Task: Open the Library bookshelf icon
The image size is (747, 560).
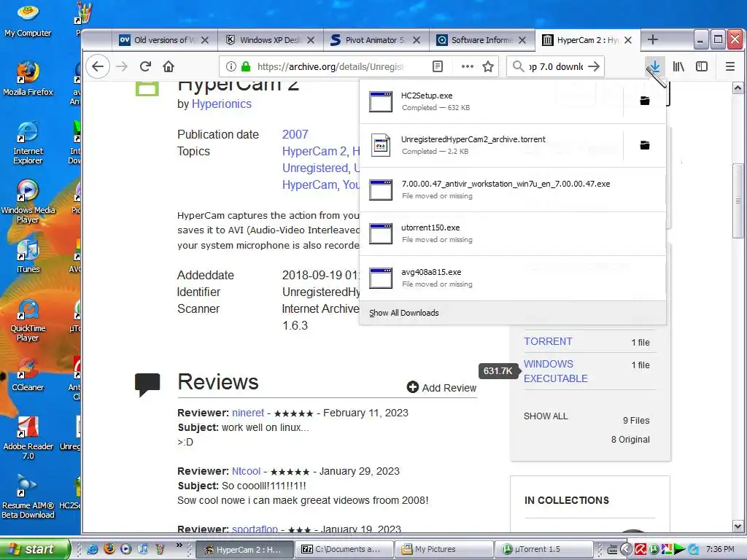Action: pos(678,66)
